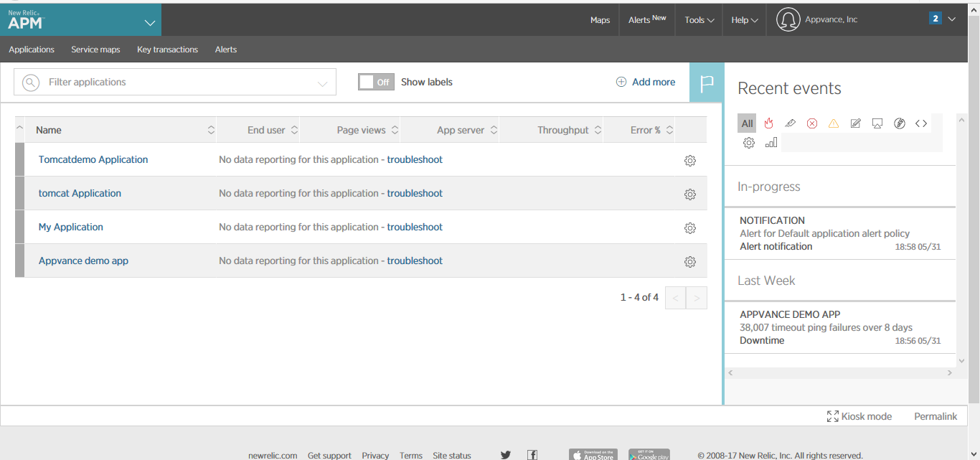Filter events by red X error icon
Viewport: 980px width, 460px height.
pyautogui.click(x=812, y=123)
